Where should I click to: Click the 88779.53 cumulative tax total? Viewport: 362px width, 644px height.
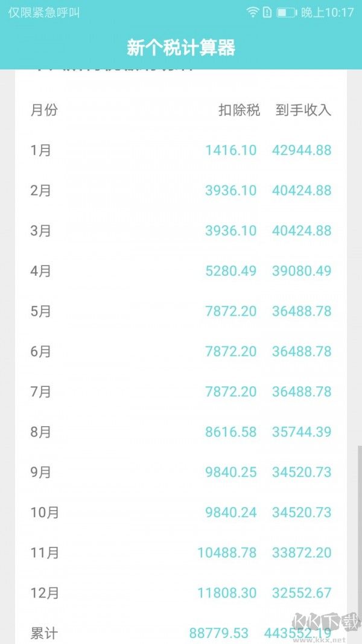[219, 633]
